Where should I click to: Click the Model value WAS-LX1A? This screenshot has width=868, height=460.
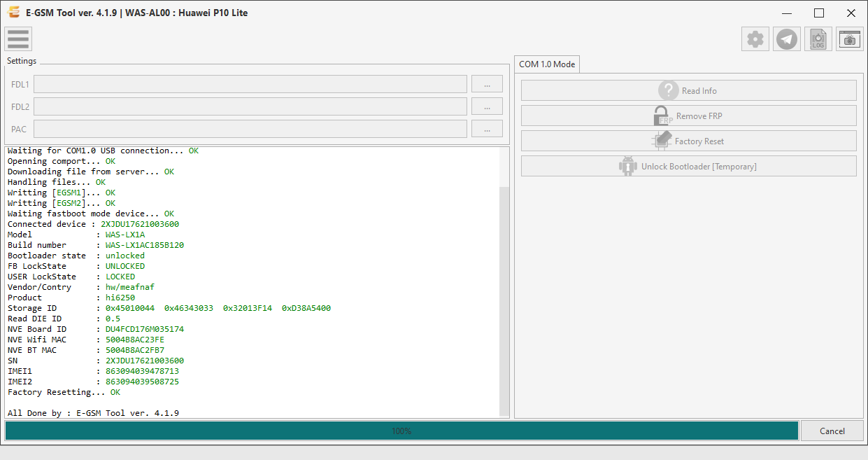(x=125, y=235)
